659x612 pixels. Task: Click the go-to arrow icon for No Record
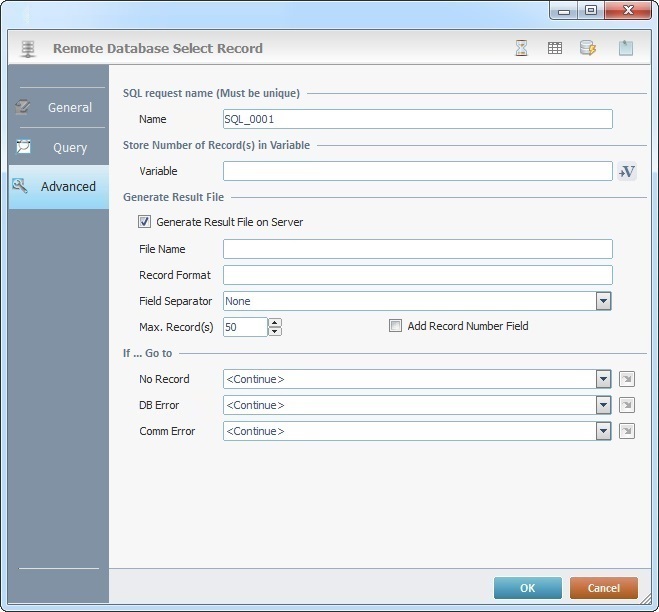[627, 379]
